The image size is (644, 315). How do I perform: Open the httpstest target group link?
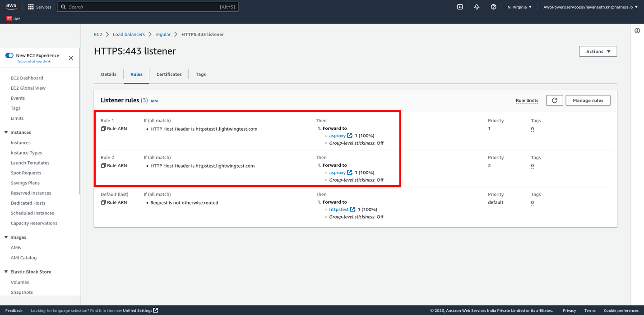pyautogui.click(x=338, y=210)
